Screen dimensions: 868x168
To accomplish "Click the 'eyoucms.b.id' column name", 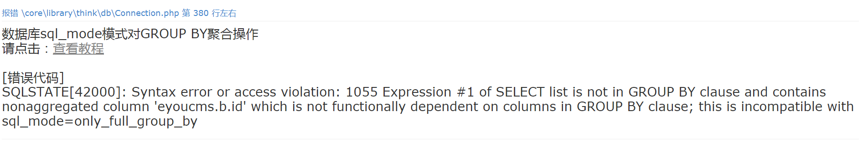I will [200, 107].
